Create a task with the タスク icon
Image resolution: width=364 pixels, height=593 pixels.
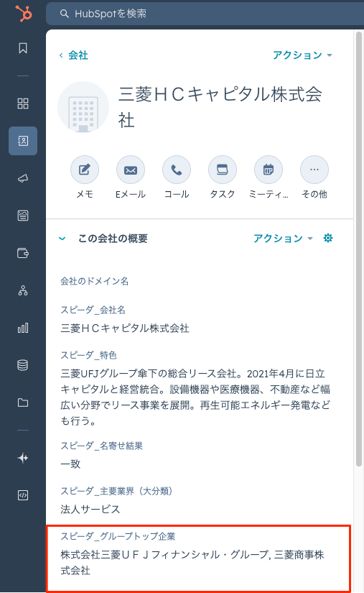click(x=223, y=170)
